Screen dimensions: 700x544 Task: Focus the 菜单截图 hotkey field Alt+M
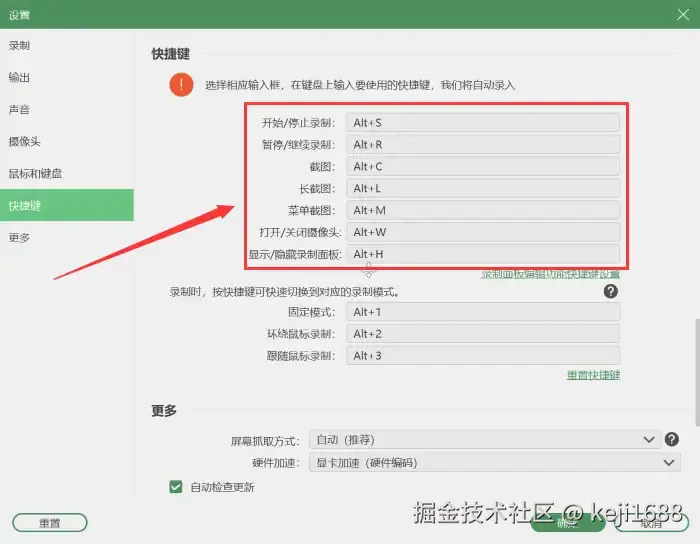click(483, 210)
